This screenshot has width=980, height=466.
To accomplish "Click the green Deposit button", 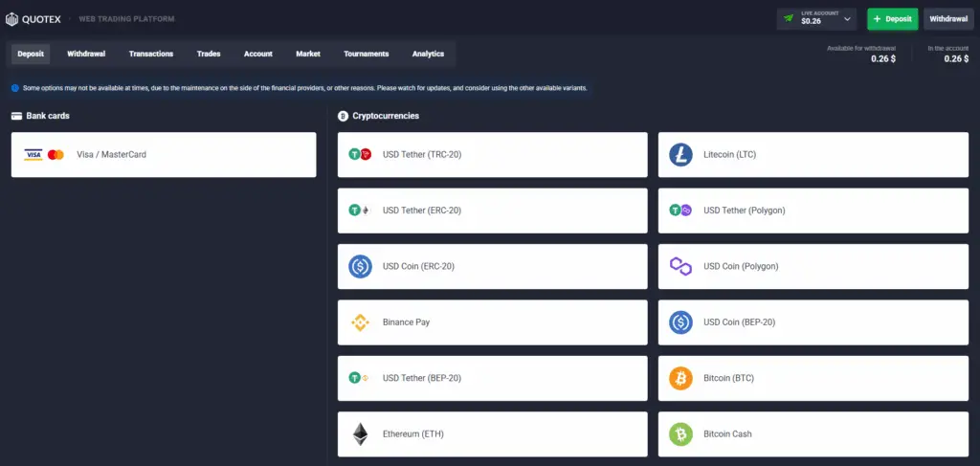I will (893, 19).
